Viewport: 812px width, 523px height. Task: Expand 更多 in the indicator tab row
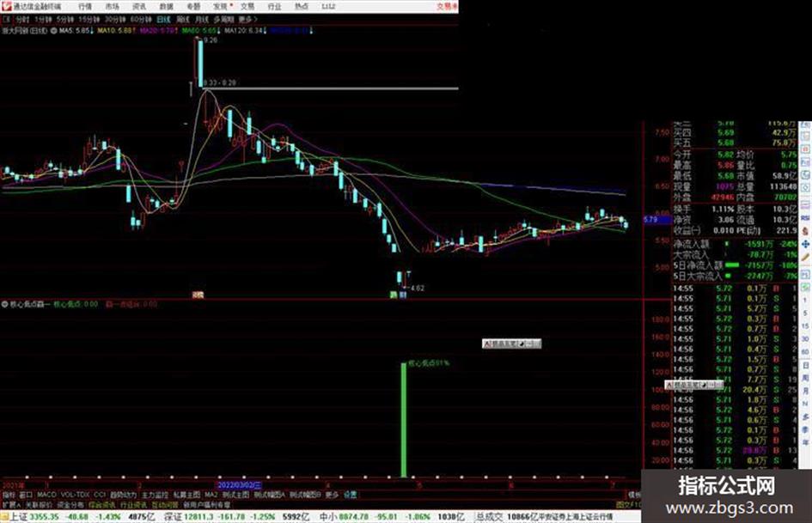tap(332, 495)
